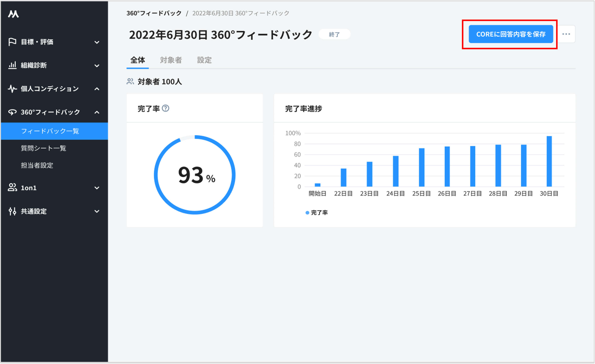Select the 360°フィードバック sidebar icon

pyautogui.click(x=12, y=112)
